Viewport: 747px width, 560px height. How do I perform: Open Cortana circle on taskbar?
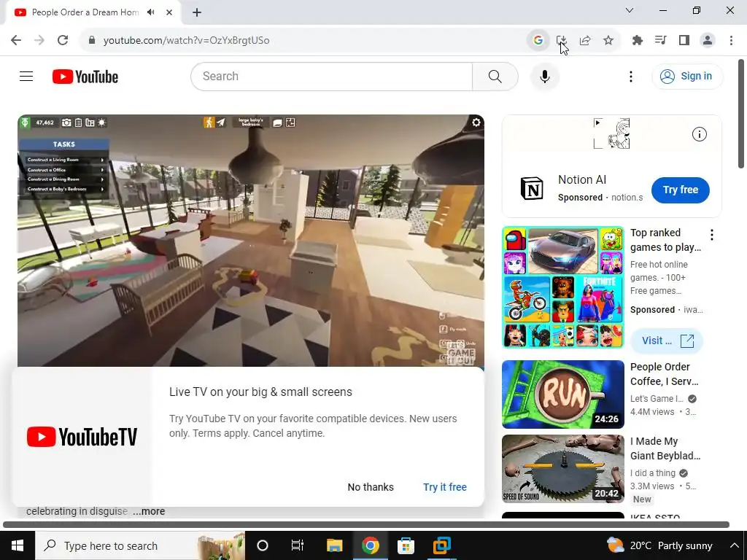pyautogui.click(x=263, y=545)
